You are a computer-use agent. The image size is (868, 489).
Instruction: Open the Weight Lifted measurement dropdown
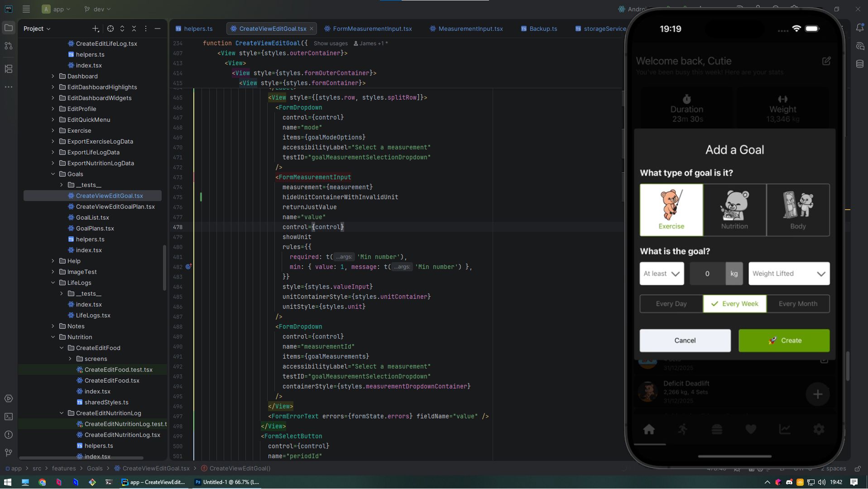pyautogui.click(x=788, y=274)
